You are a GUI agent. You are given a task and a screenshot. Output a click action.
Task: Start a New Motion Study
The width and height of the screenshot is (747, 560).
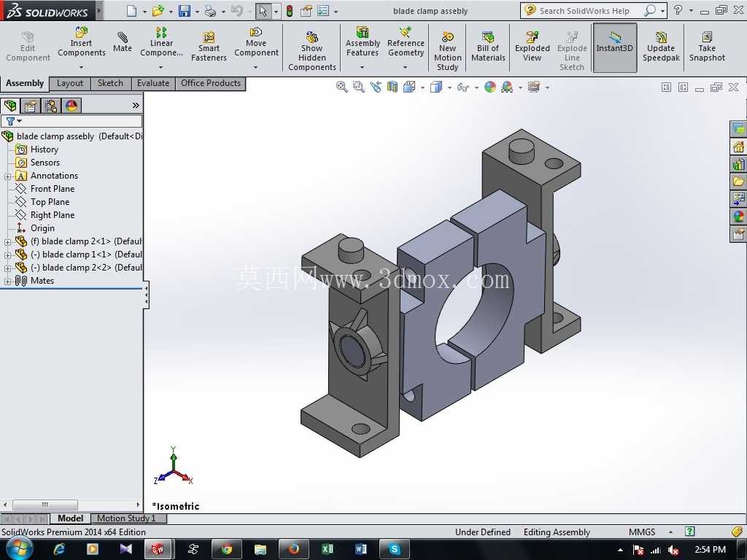pos(447,52)
